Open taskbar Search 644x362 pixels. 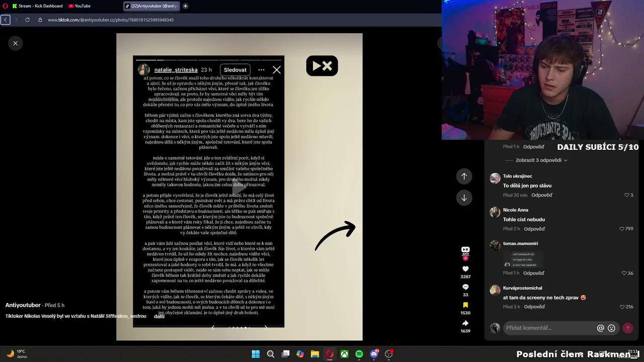coord(270,354)
